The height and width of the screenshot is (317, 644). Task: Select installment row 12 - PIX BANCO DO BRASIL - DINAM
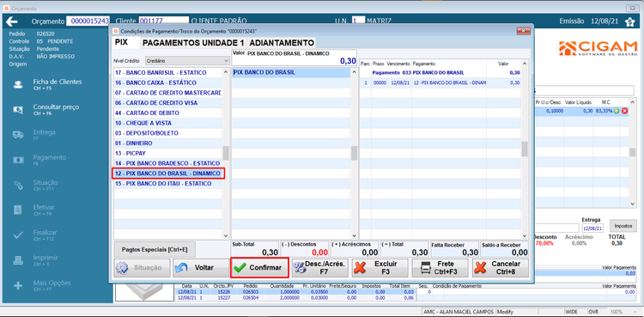click(440, 82)
